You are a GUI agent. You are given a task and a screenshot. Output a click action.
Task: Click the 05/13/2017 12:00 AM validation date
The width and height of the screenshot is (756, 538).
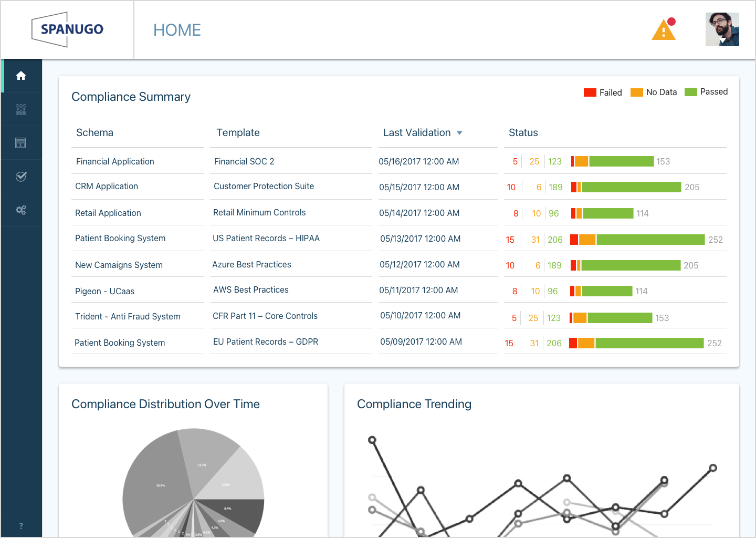pos(421,239)
